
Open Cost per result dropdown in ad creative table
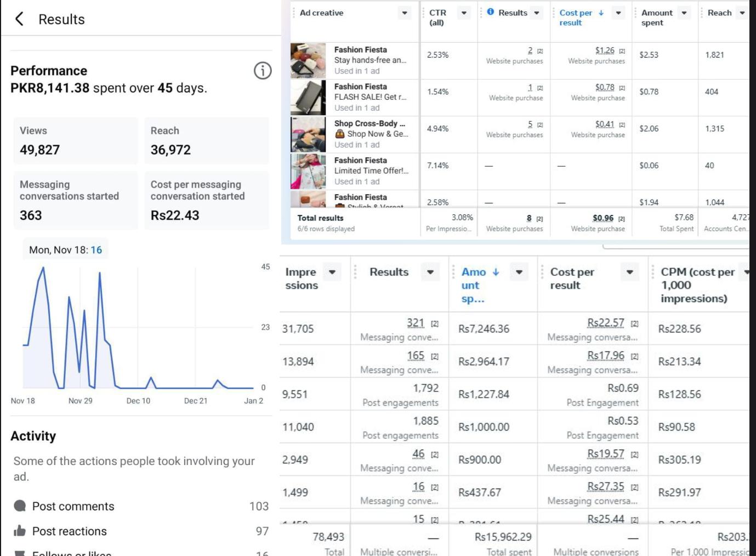click(x=618, y=13)
